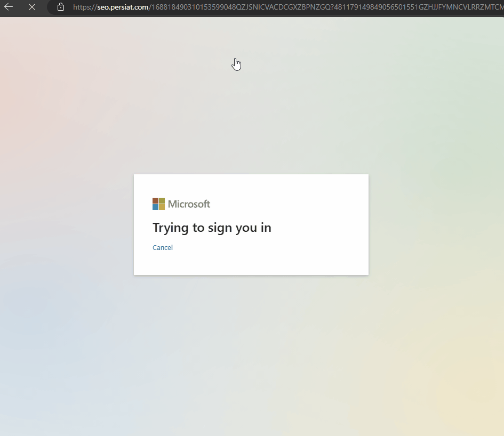
Task: Click the 'Trying to sign you in' heading
Action: coord(212,228)
